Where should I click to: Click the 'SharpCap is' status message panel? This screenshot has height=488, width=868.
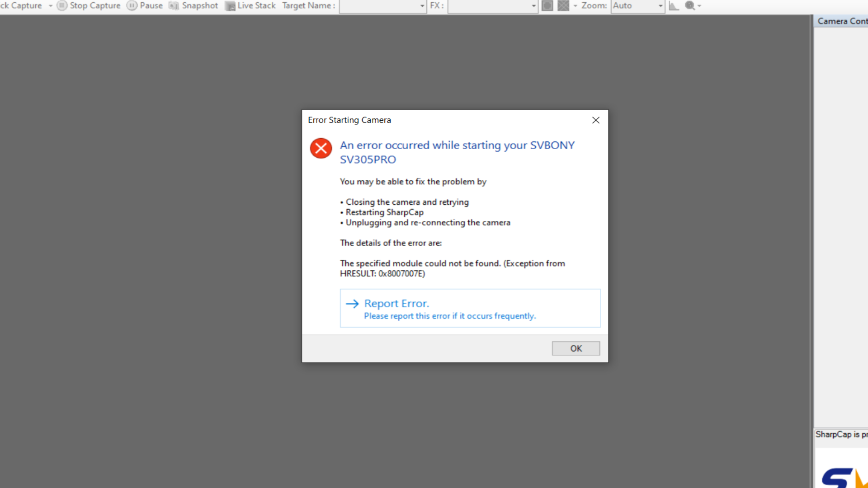point(841,435)
